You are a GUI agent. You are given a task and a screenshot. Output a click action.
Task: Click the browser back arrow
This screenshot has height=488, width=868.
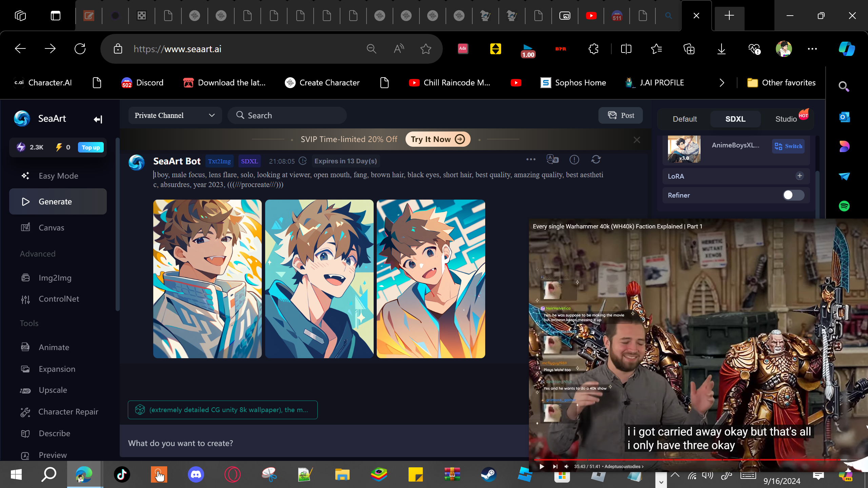(20, 49)
